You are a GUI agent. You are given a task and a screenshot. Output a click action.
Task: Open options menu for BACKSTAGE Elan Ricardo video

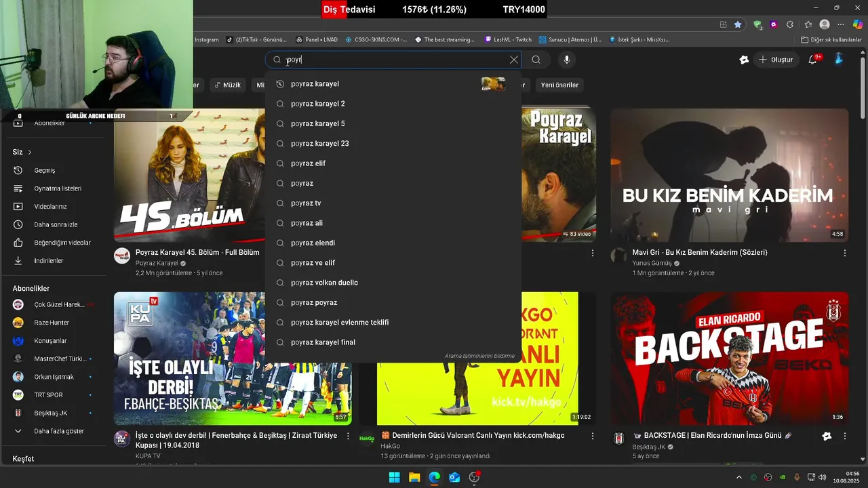coord(845,436)
